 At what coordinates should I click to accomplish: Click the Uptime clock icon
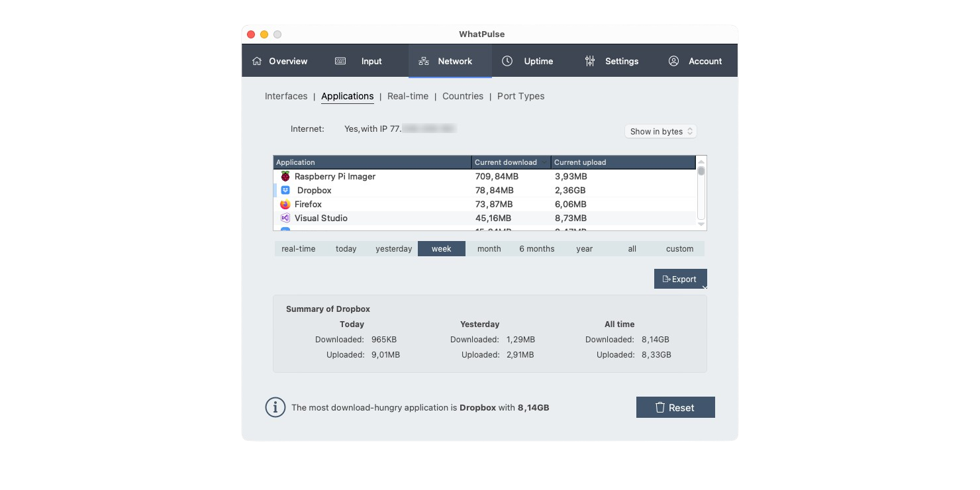tap(507, 61)
